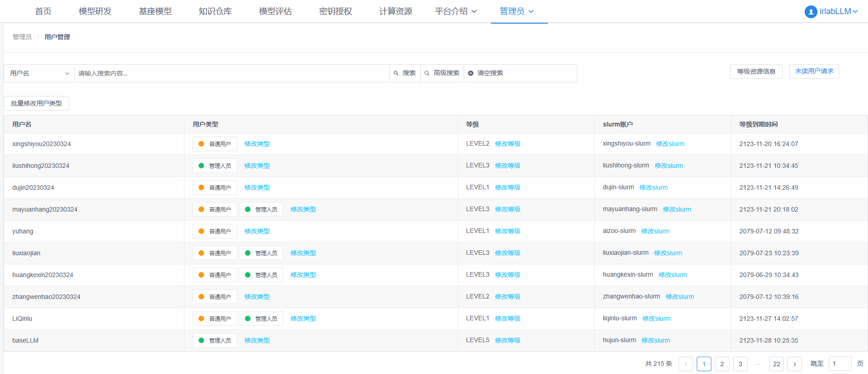Click 修改等级 for baseLLM

508,340
